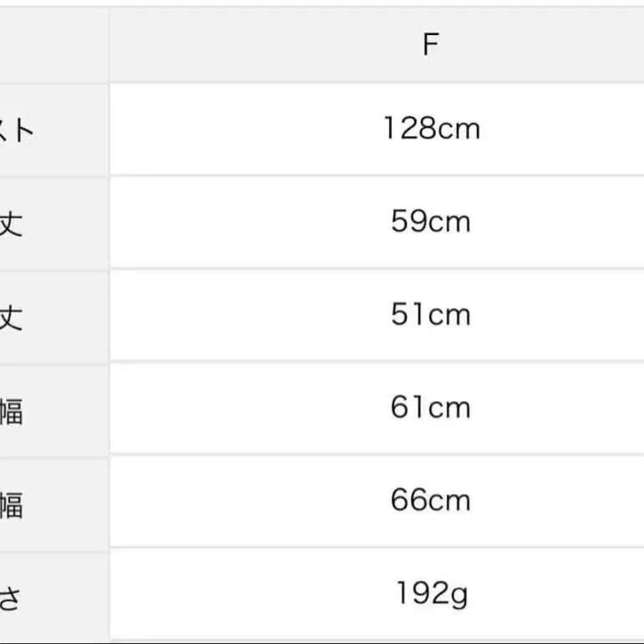Select the さ label beside 192g
This screenshot has height=644, width=644.
coord(9,596)
